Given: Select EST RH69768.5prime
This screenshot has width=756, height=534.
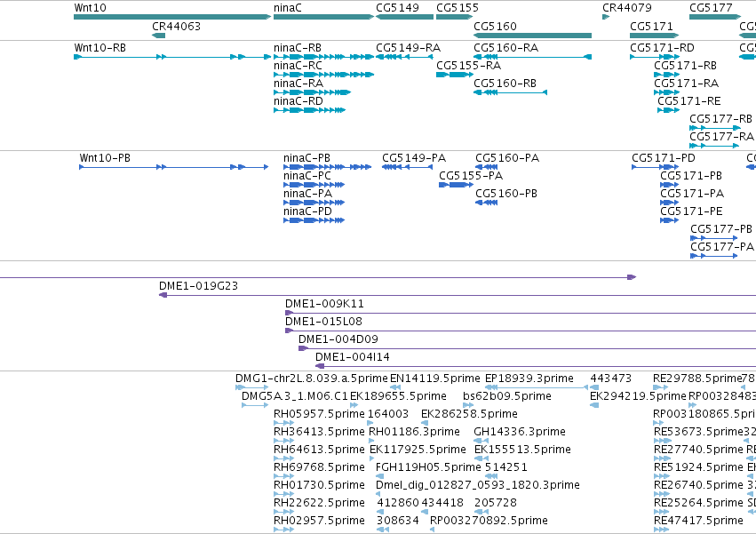Looking at the screenshot, I should [x=283, y=476].
